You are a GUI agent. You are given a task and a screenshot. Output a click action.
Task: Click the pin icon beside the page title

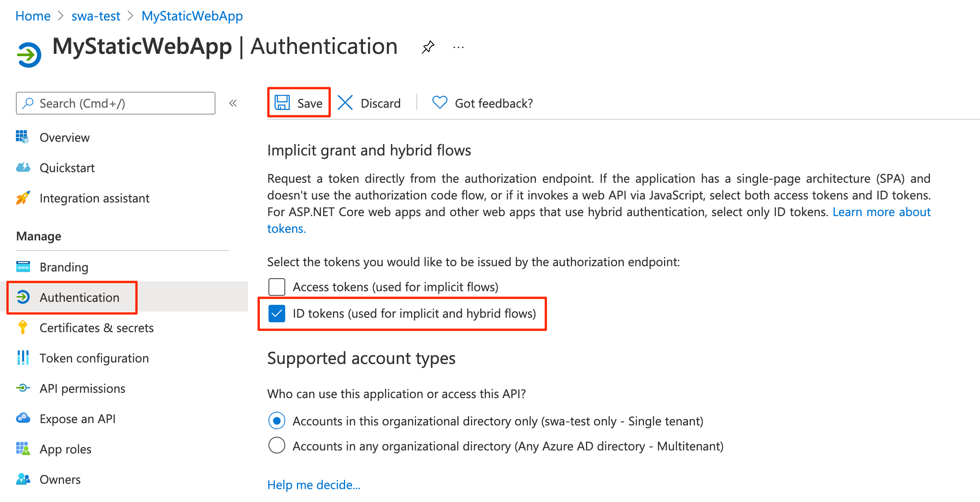[x=427, y=47]
